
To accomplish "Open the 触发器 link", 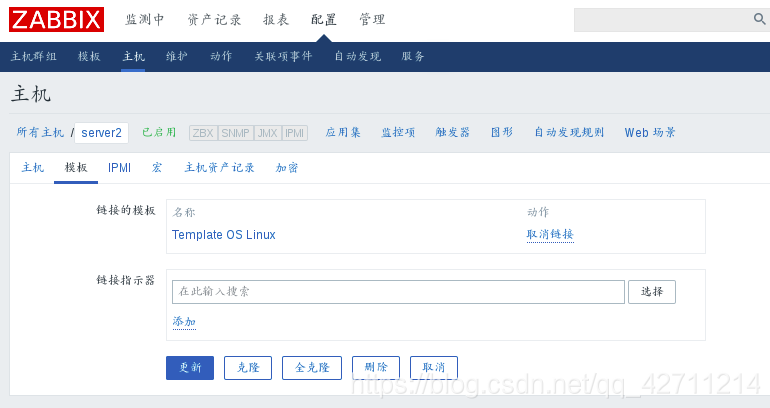I will coord(452,133).
